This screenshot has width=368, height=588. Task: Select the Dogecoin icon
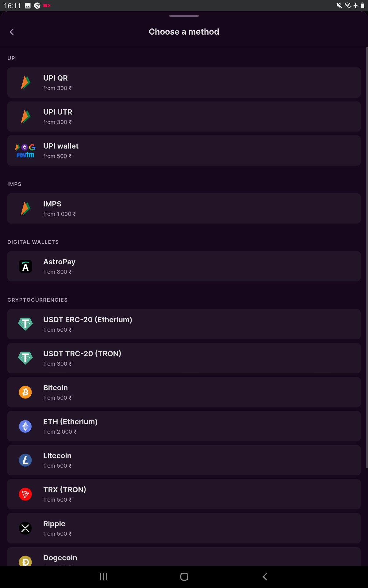click(25, 561)
